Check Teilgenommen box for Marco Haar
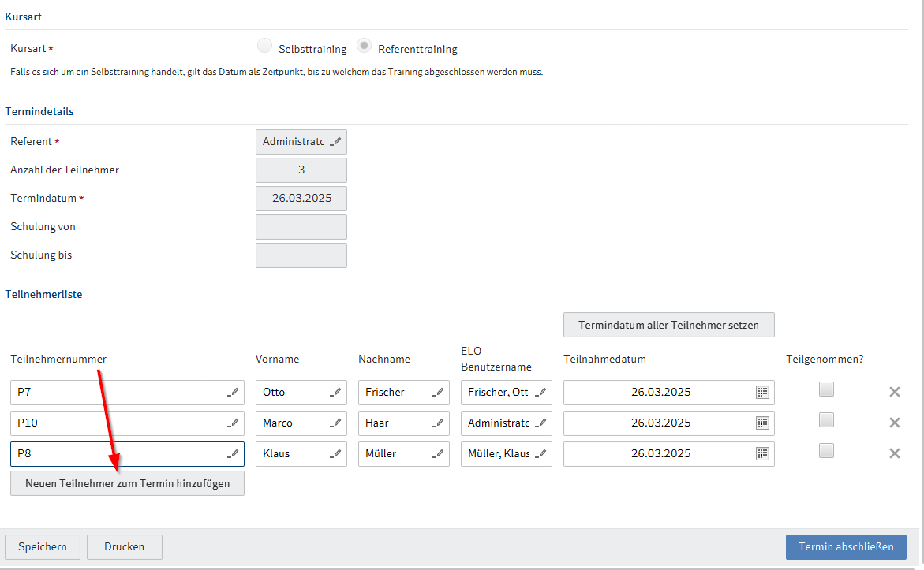Viewport: 924px width, 570px height. point(826,419)
